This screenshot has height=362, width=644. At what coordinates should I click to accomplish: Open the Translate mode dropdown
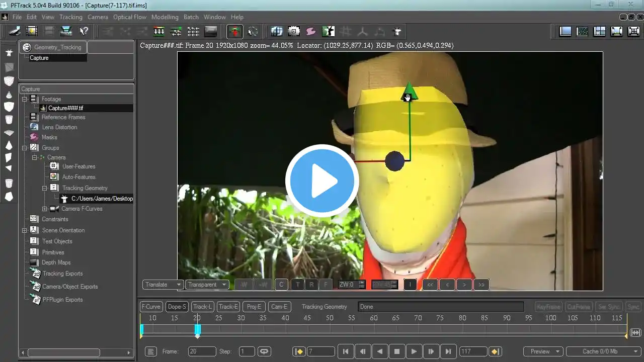(163, 285)
